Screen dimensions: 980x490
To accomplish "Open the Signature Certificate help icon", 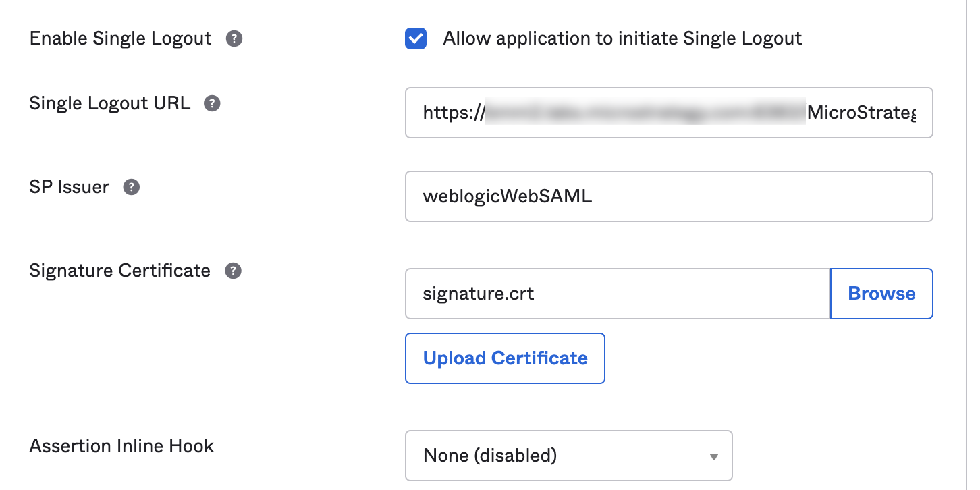I will pos(232,270).
